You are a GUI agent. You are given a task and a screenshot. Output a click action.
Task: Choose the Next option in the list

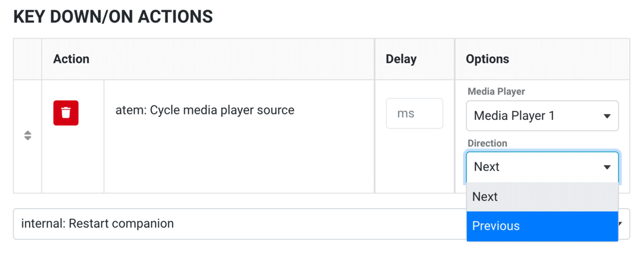[x=542, y=197]
